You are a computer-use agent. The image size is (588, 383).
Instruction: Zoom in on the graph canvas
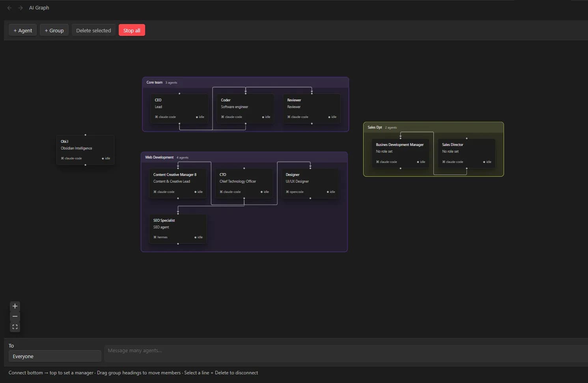[x=15, y=306]
